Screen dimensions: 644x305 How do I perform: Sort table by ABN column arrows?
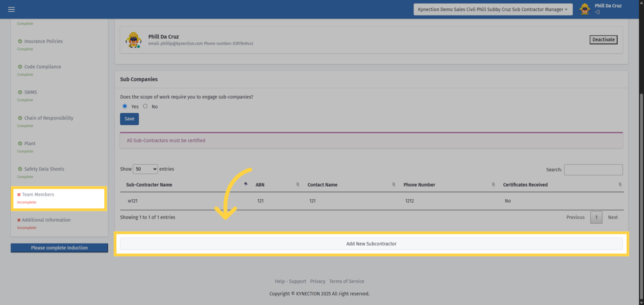[298, 184]
